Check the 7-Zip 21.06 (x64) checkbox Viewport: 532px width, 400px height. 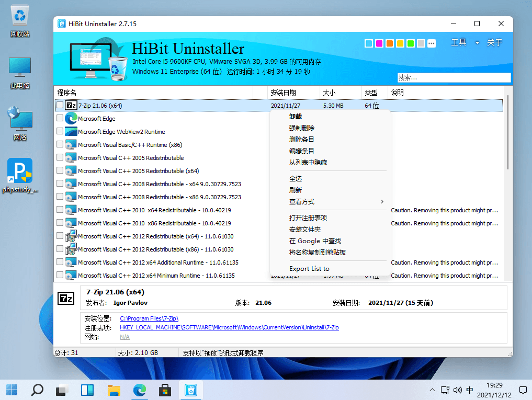coord(60,105)
